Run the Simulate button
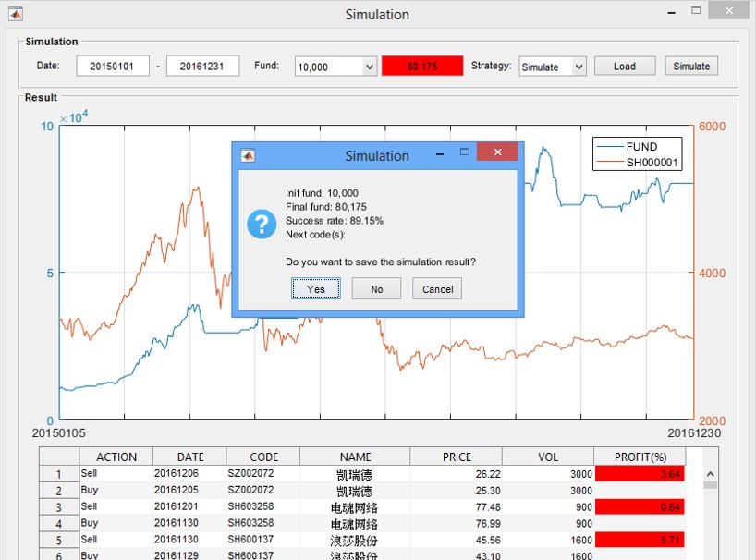The image size is (756, 560). pyautogui.click(x=690, y=67)
